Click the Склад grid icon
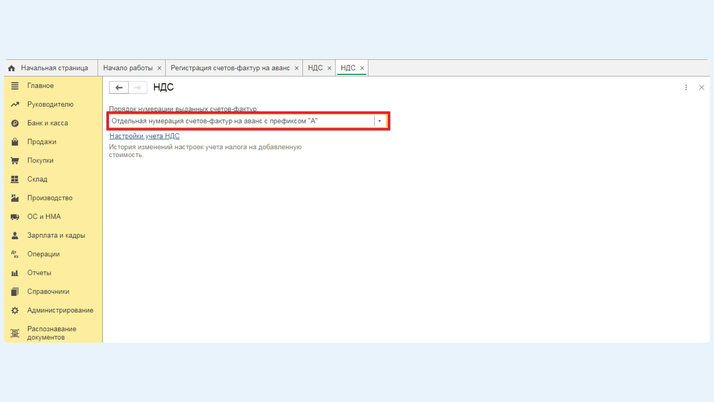 (15, 179)
